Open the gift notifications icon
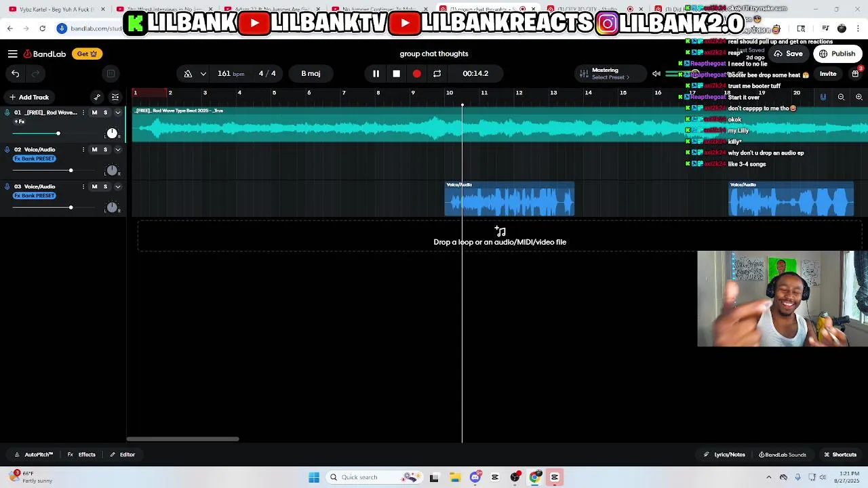This screenshot has height=488, width=868. (x=855, y=73)
